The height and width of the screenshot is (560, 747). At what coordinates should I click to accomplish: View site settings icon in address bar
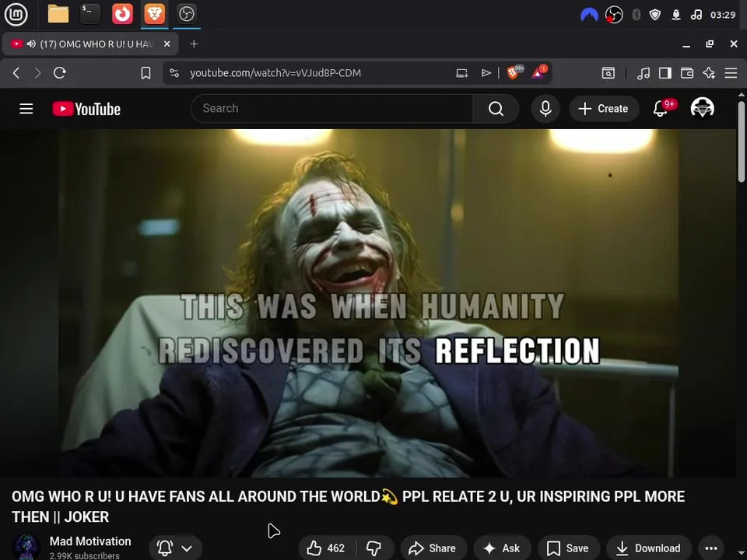coord(174,73)
